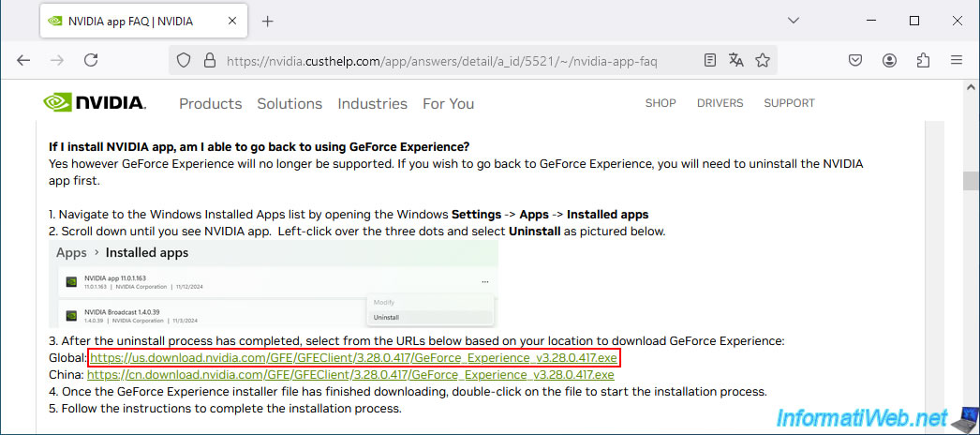Minimize the browser window

(872, 21)
